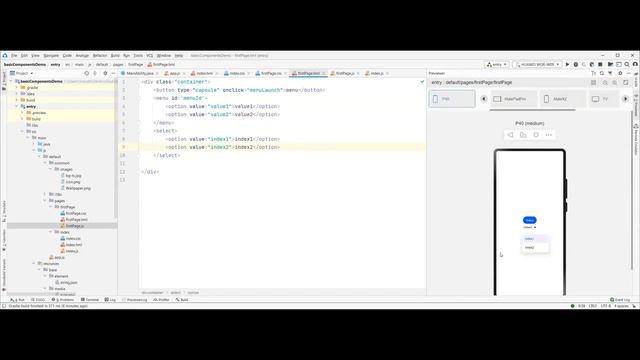Stop the running process with stop icon
The image size is (640, 360).
point(600,64)
